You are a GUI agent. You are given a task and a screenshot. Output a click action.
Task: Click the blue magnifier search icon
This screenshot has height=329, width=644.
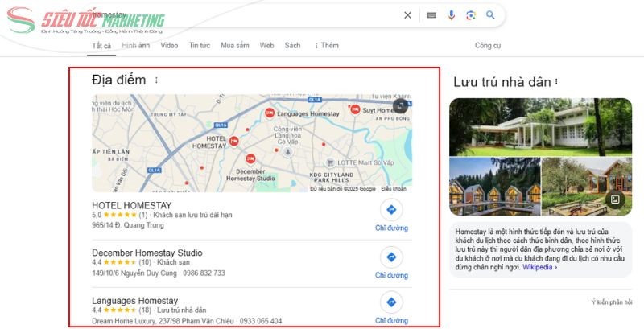click(x=490, y=15)
